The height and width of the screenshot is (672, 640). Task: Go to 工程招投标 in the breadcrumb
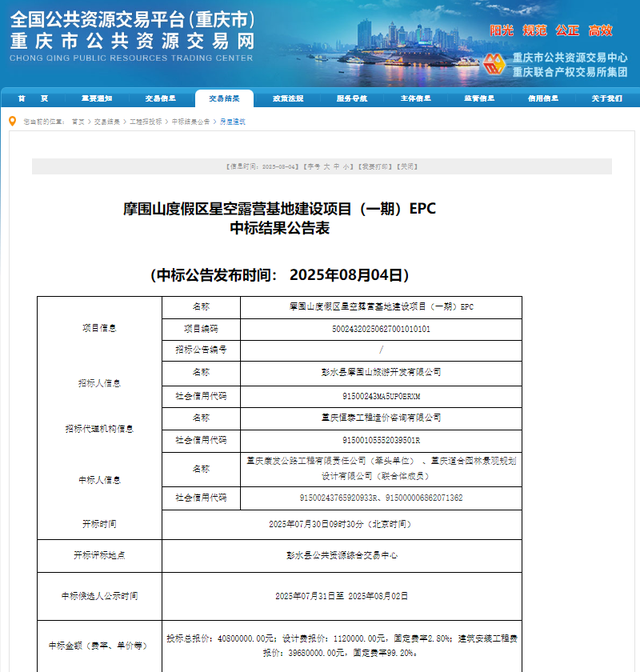tap(146, 122)
